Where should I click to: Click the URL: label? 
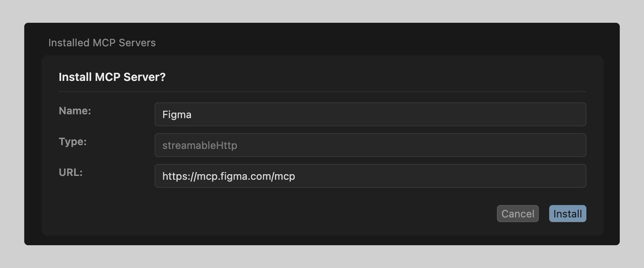pos(70,172)
